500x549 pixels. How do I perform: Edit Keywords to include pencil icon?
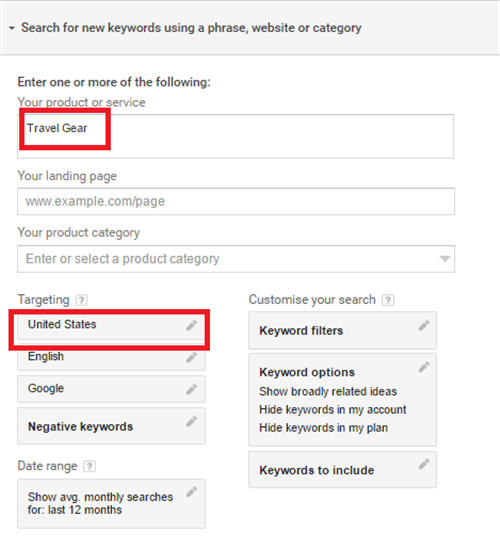click(x=424, y=464)
